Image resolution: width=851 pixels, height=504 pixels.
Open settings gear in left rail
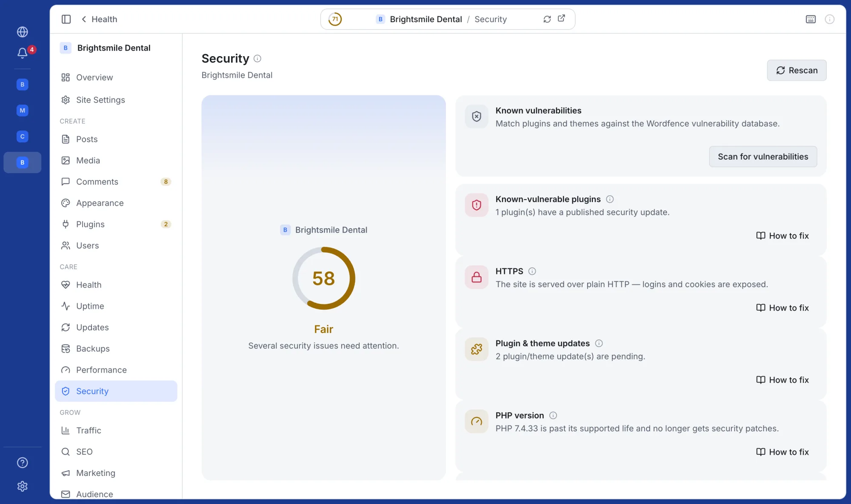[x=23, y=486]
